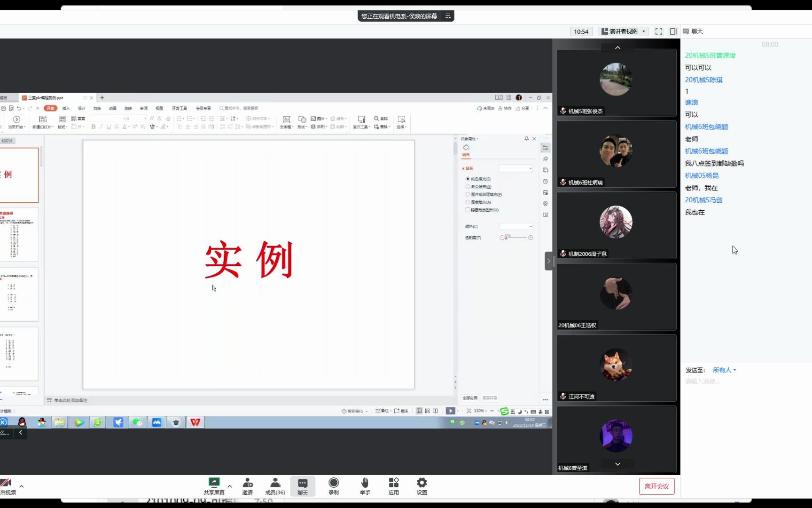Click the QQ penguin icon in taskbar
This screenshot has width=812, height=508.
[x=22, y=422]
